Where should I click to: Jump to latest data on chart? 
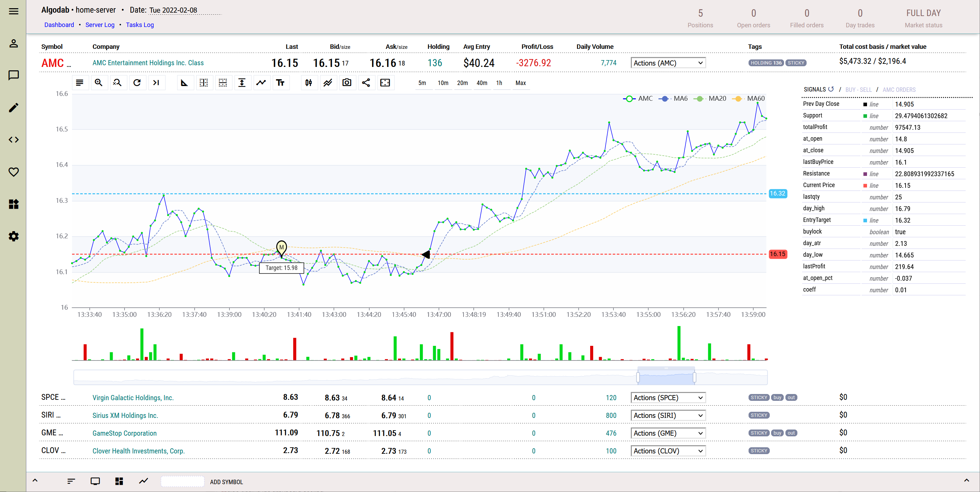[x=156, y=83]
